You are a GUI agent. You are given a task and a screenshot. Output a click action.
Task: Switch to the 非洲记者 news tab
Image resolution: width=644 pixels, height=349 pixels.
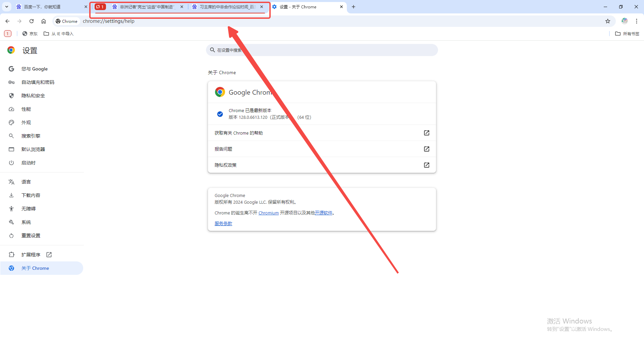point(147,7)
